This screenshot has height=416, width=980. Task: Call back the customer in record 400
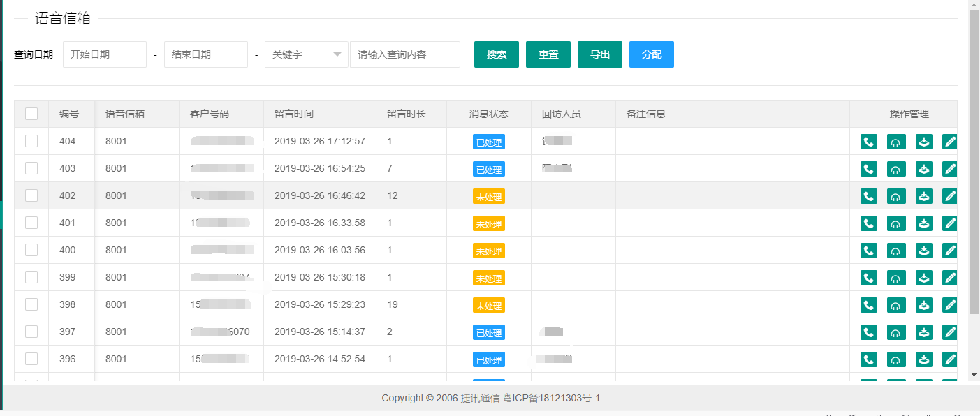[868, 251]
